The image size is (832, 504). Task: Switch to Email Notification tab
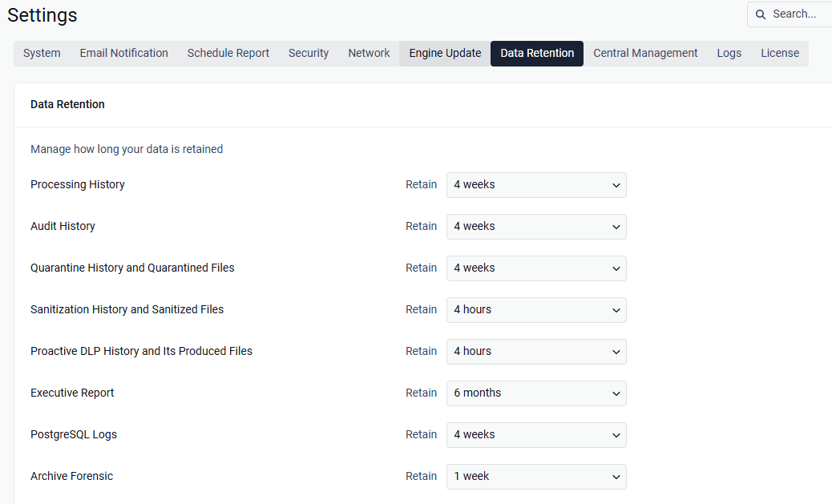click(123, 53)
